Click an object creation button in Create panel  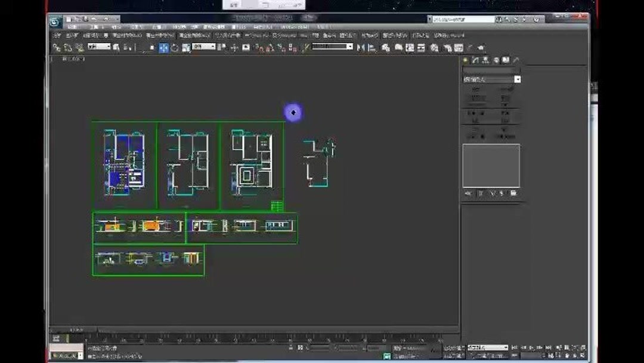(477, 90)
